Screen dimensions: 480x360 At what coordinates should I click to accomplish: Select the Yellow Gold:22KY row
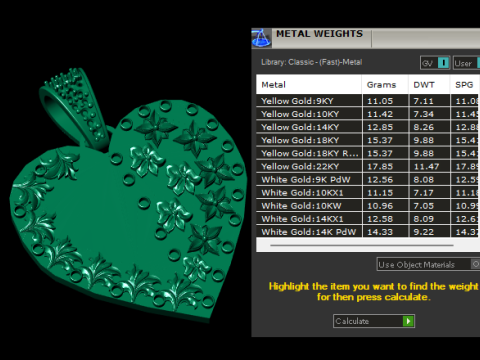pos(368,166)
